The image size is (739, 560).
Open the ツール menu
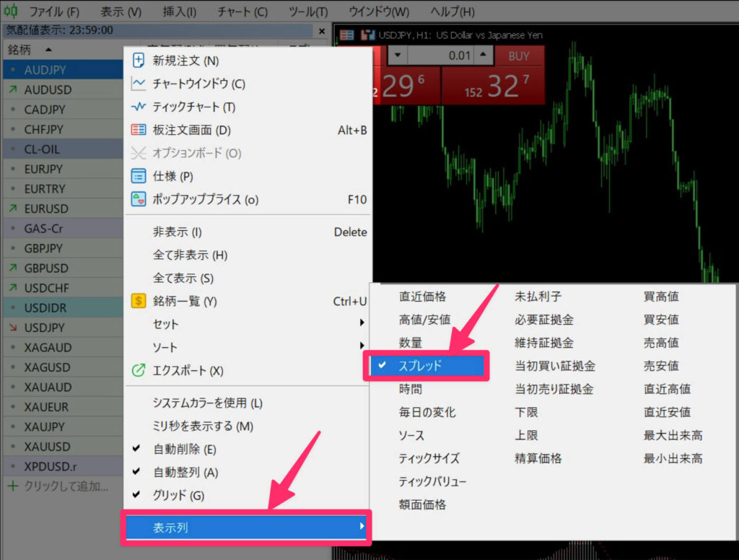310,11
